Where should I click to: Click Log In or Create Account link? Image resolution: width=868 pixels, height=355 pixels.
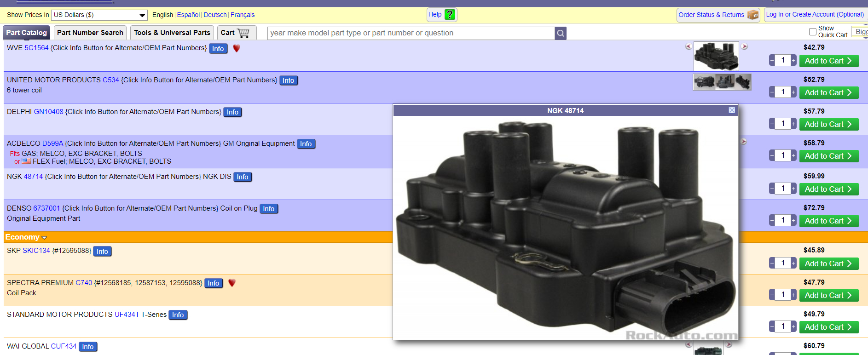tap(815, 15)
